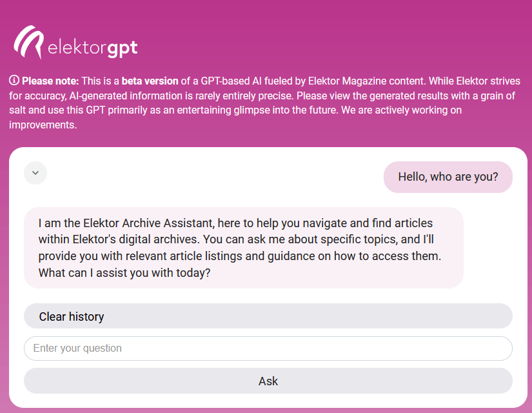Select the 'Hello, who are you?' message bubble

[448, 176]
